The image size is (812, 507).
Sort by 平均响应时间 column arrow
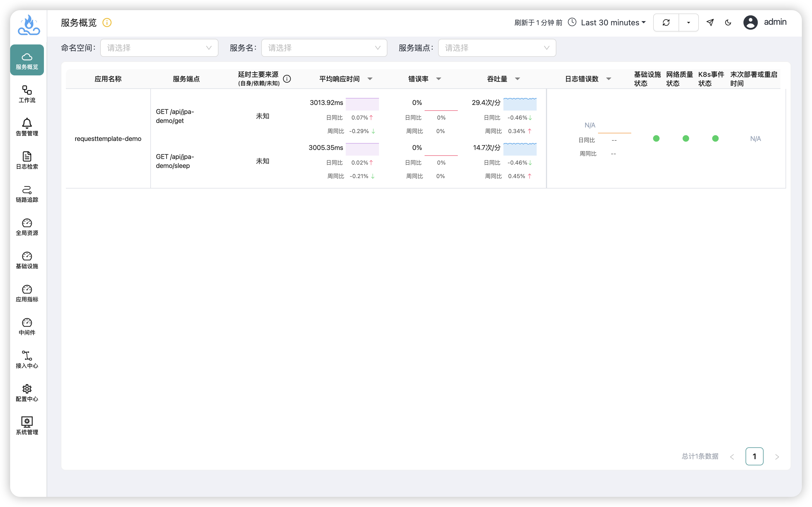(370, 79)
